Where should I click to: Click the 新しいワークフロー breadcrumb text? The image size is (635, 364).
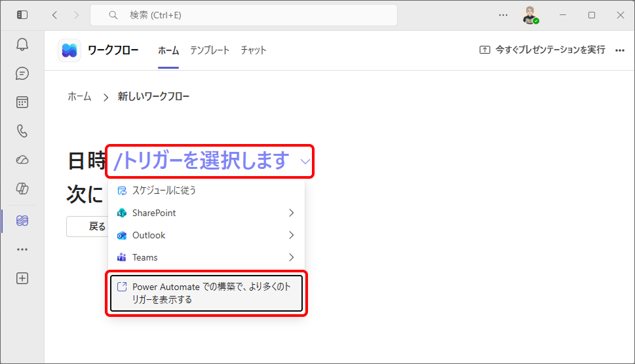(153, 96)
